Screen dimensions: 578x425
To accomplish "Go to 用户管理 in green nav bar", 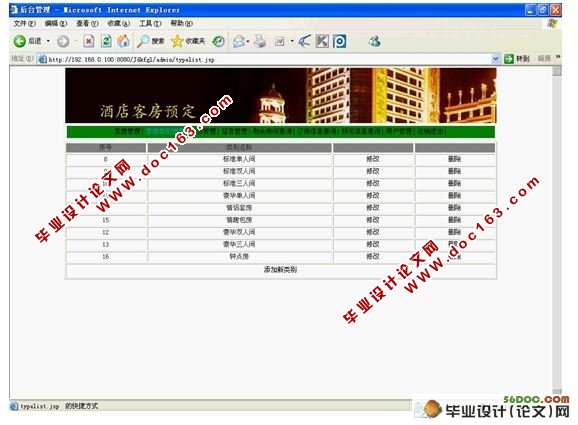I will (400, 132).
